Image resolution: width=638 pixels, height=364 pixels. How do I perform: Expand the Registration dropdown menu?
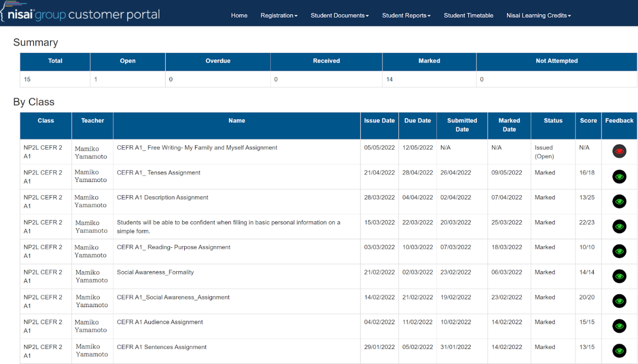point(279,16)
